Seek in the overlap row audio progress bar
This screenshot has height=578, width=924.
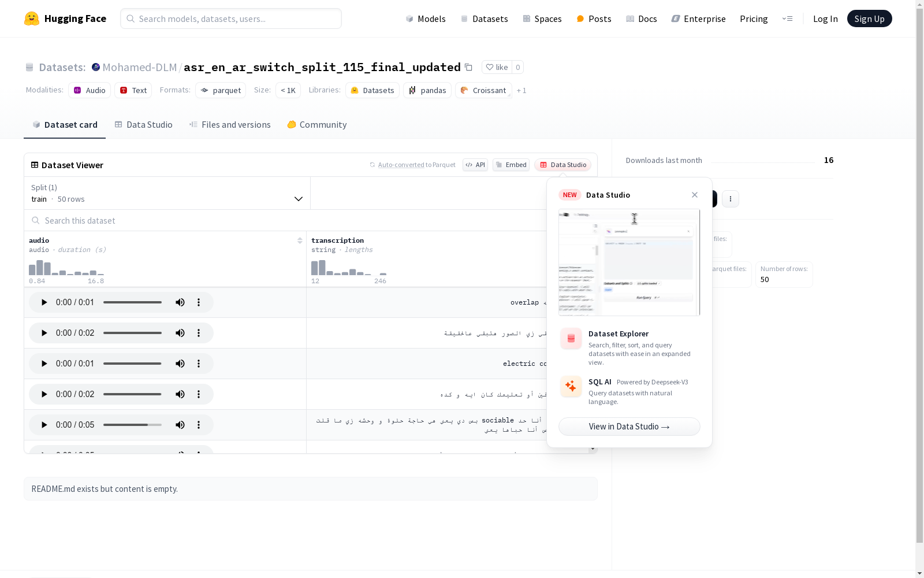tap(132, 302)
